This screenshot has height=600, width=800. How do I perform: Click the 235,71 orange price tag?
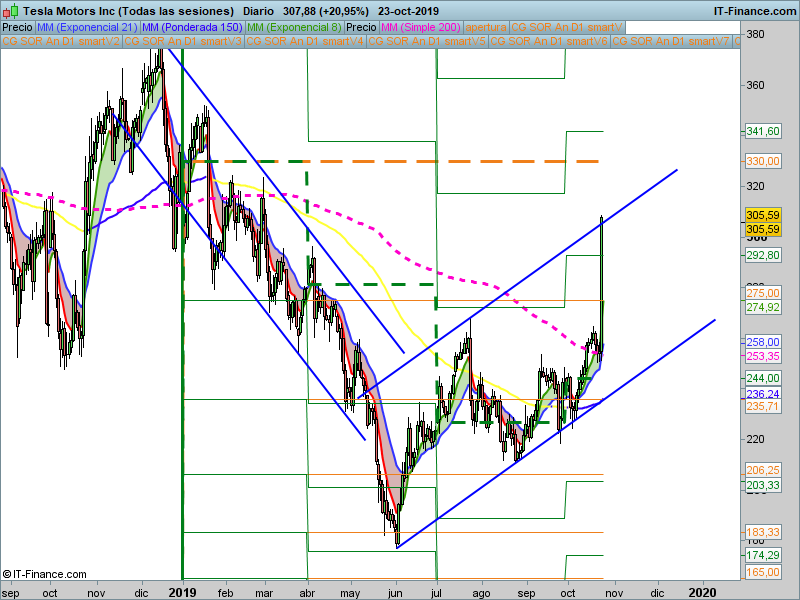click(763, 406)
